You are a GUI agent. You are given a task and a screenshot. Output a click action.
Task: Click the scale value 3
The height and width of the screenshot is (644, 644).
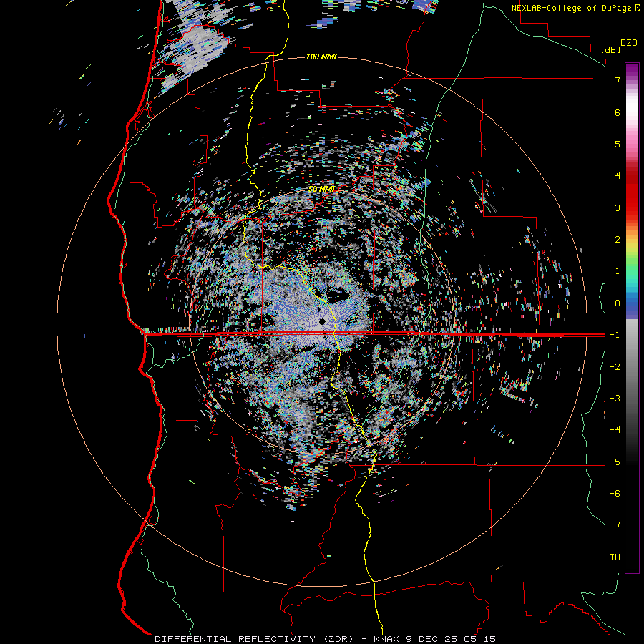coord(618,208)
